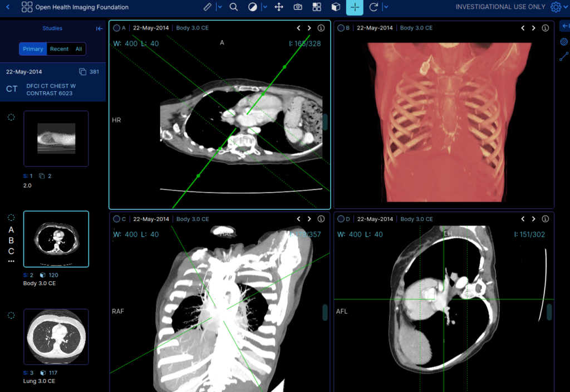Open the Lung 3.0 CE series thumbnail
Image resolution: width=570 pixels, height=392 pixels.
point(56,337)
